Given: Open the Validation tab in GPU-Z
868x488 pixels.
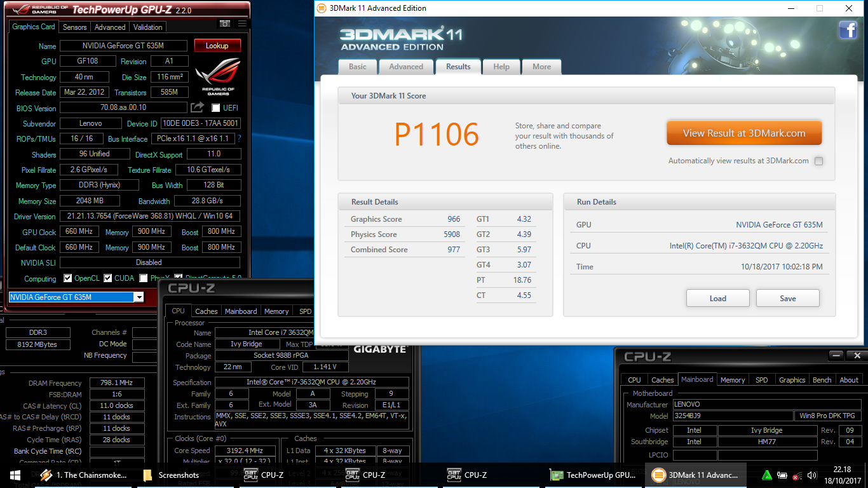Looking at the screenshot, I should point(148,27).
